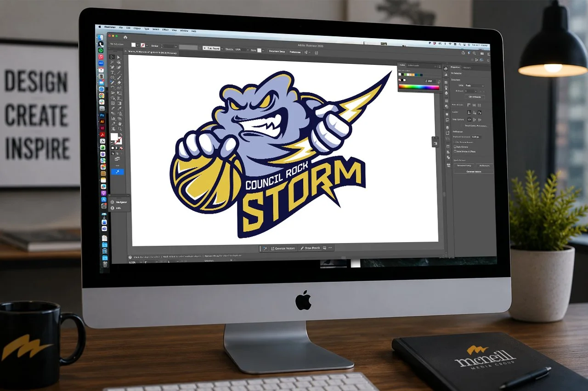Click the Smart Guides Preferences button
The height and width of the screenshot is (391, 588).
coord(476,126)
